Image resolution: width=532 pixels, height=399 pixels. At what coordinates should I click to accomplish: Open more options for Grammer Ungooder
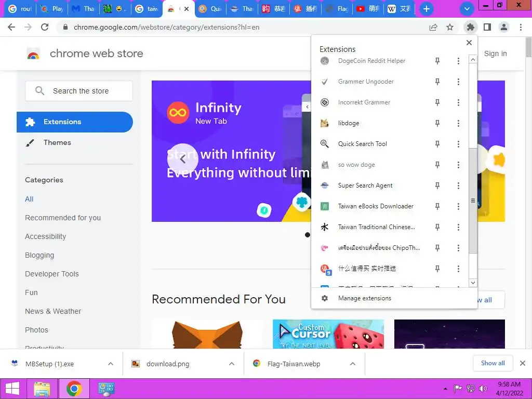point(458,82)
